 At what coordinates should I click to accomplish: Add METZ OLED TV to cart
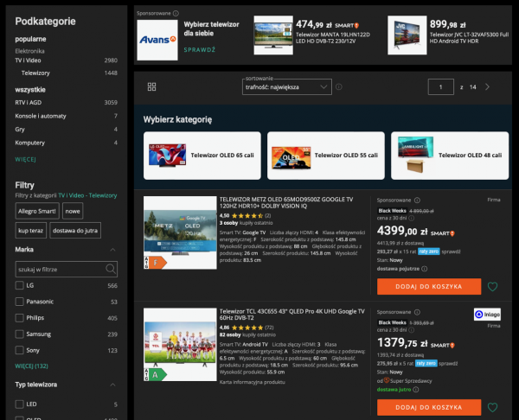(428, 286)
